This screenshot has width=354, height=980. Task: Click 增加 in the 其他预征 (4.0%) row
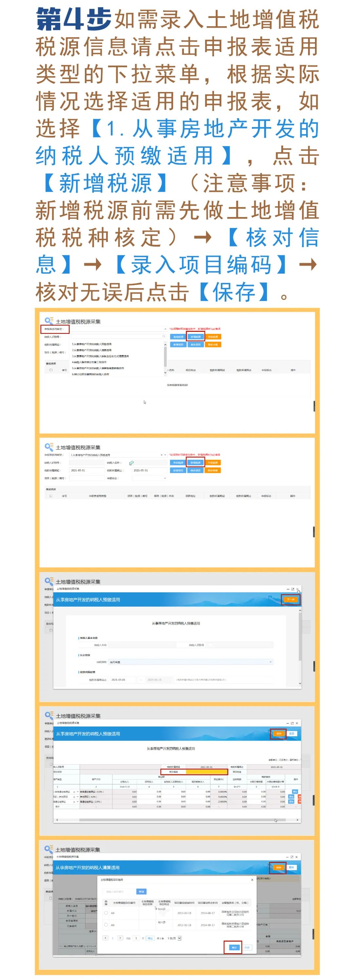[291, 797]
